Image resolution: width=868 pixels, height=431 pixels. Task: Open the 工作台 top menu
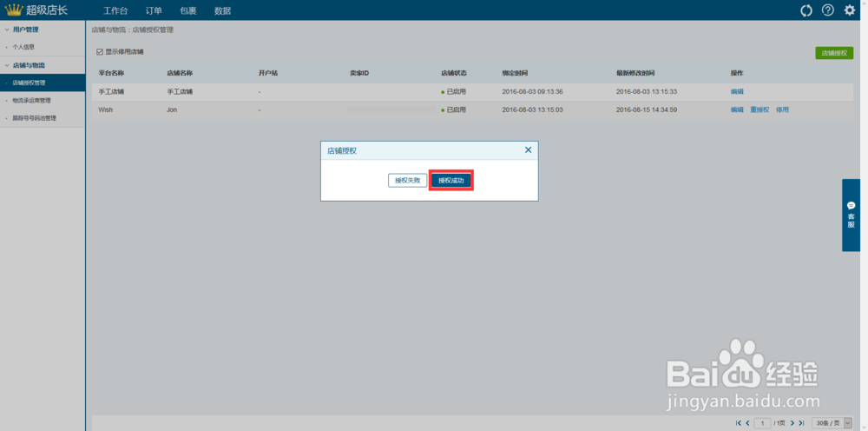point(115,10)
